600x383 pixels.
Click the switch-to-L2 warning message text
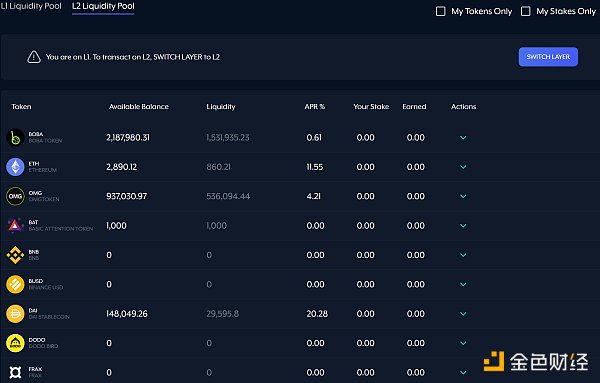click(133, 57)
